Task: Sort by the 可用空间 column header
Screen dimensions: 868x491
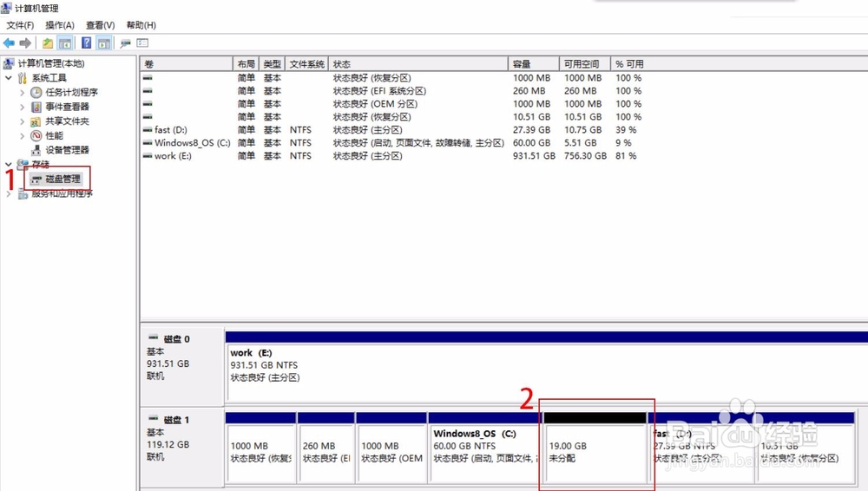Action: [x=584, y=64]
